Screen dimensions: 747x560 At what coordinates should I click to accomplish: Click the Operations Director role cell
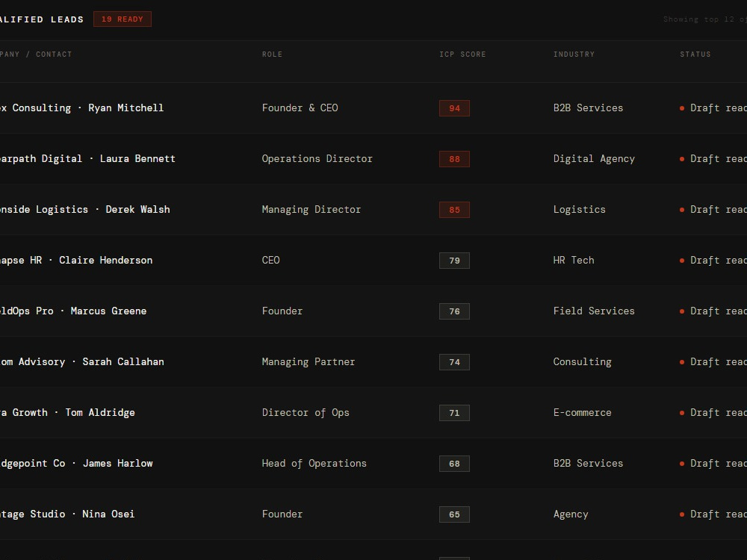[317, 158]
